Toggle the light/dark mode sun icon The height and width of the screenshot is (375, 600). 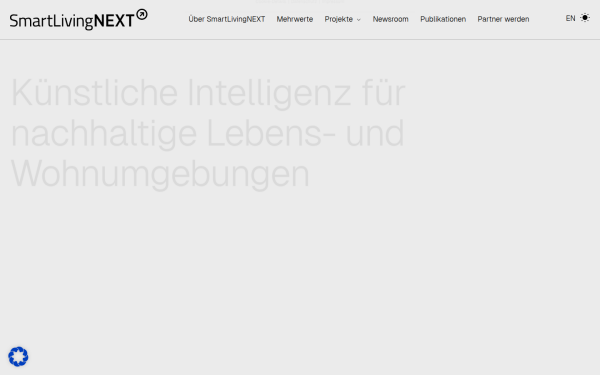[585, 18]
